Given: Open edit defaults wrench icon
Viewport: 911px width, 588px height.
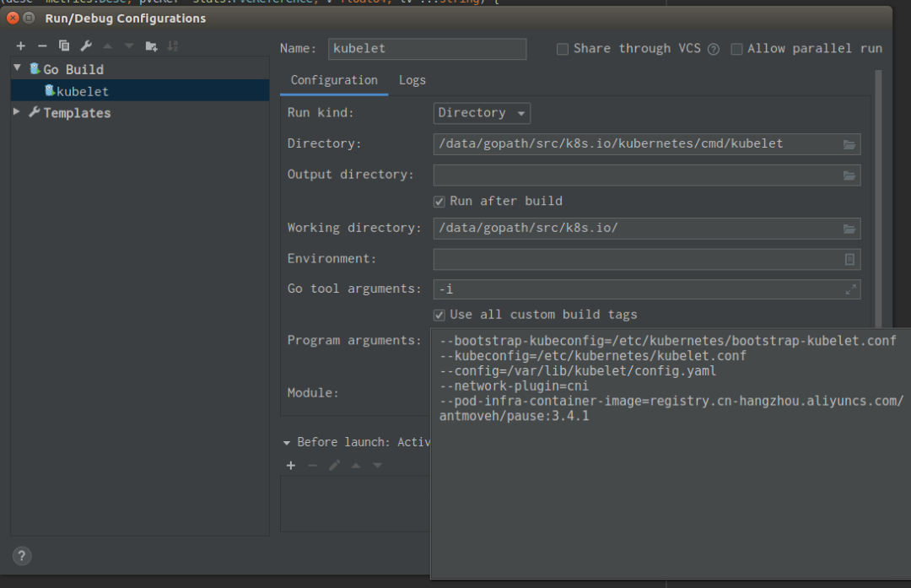Looking at the screenshot, I should coord(86,46).
